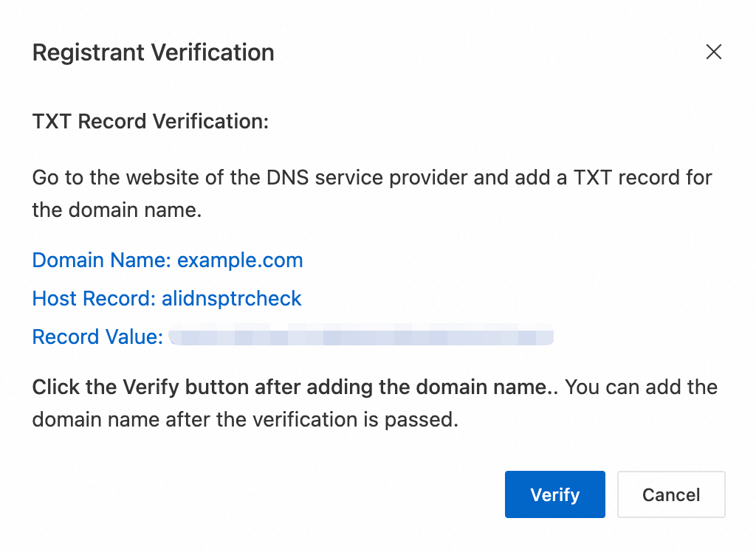Viewport: 756px width, 552px height.
Task: Click the Registrant Verification dialog title
Action: (154, 53)
